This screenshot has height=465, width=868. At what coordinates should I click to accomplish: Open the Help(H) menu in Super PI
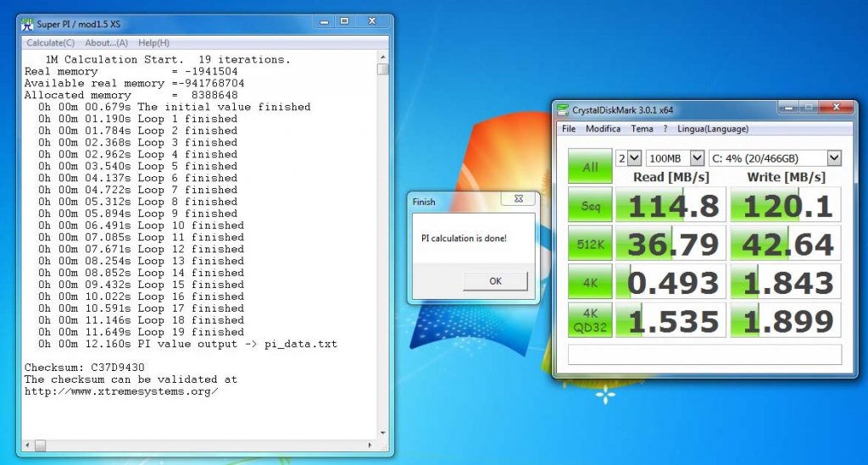[x=154, y=42]
